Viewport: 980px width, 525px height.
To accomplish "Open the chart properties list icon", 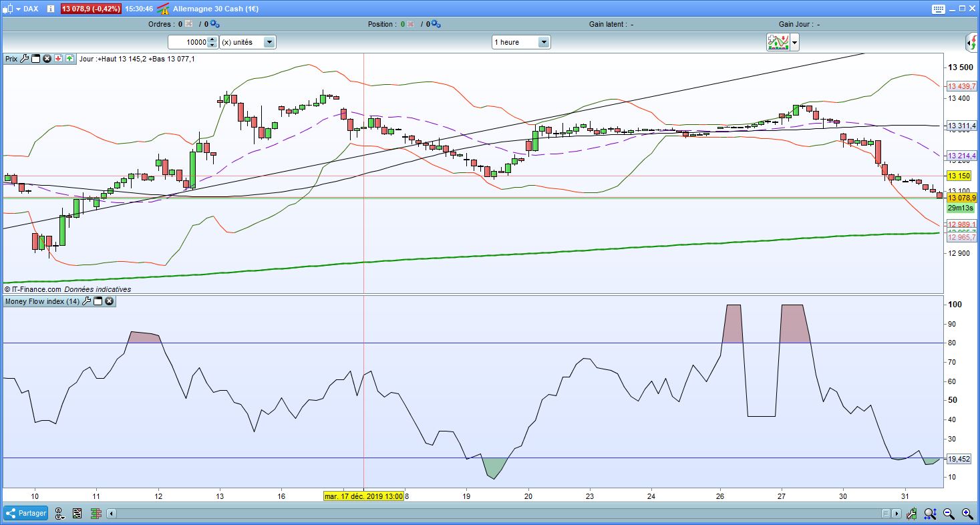I will tap(77, 513).
